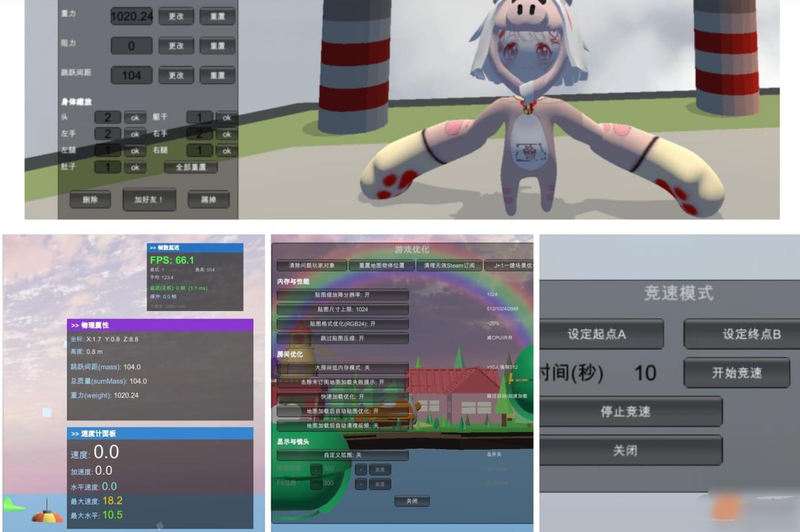Click 重置 button for 重力
The image size is (800, 532).
click(217, 16)
